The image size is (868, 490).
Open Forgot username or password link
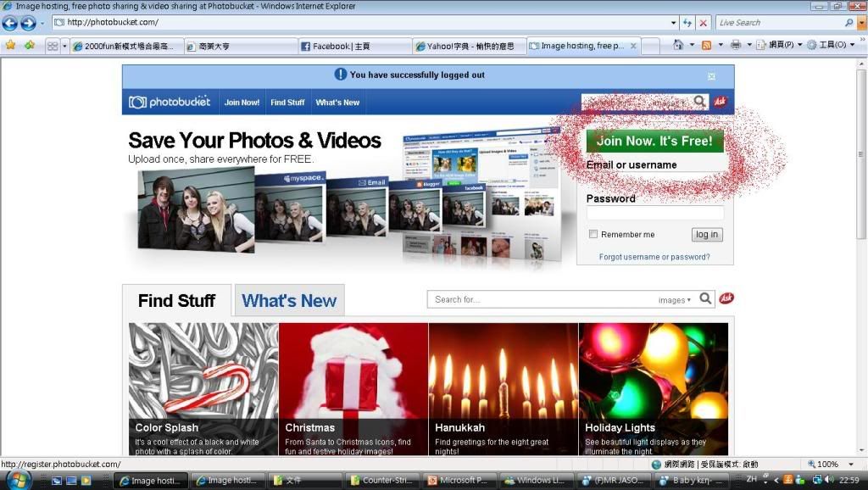[x=654, y=257]
